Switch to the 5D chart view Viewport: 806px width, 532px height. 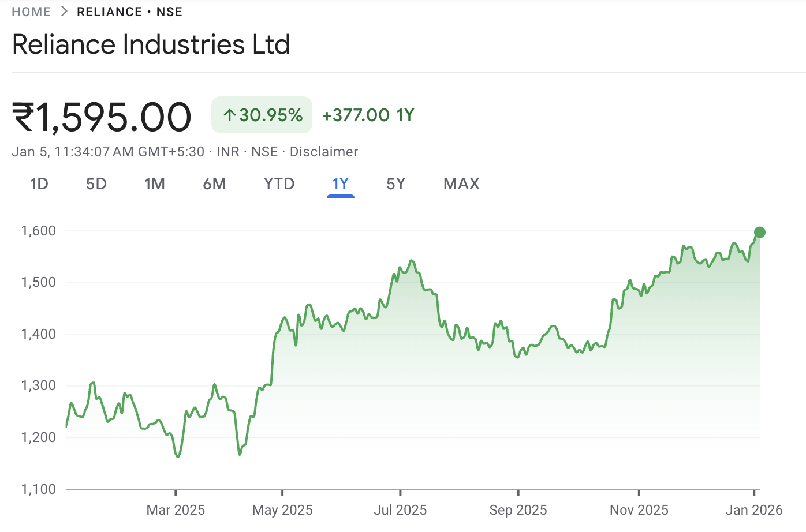click(x=96, y=183)
